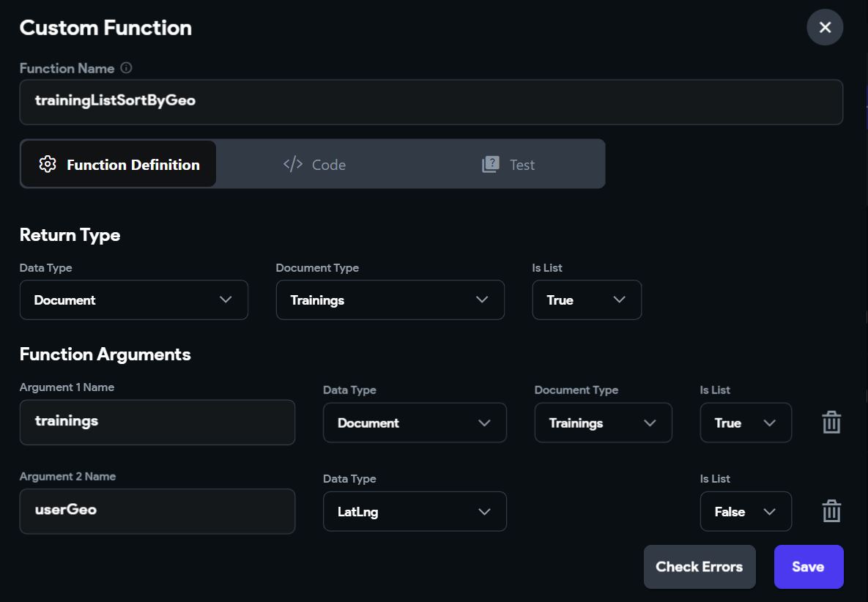Delete the userGeo argument with trash icon
868x602 pixels.
(831, 510)
